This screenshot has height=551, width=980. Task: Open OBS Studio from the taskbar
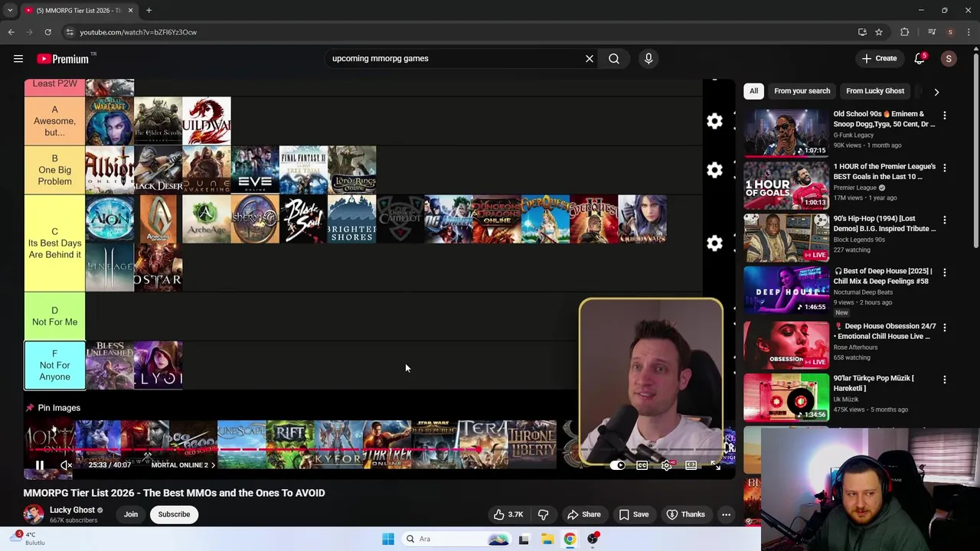593,539
